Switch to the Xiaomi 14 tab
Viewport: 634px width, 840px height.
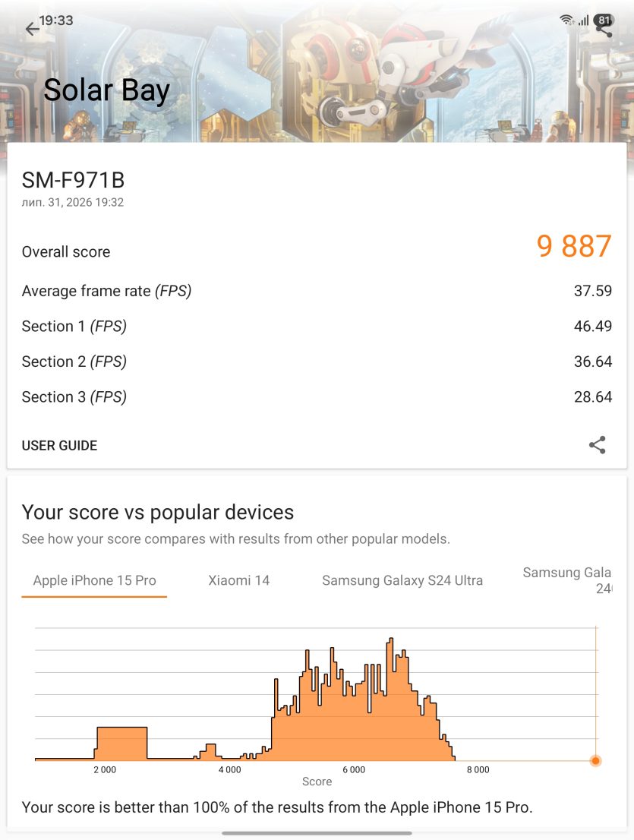[239, 581]
